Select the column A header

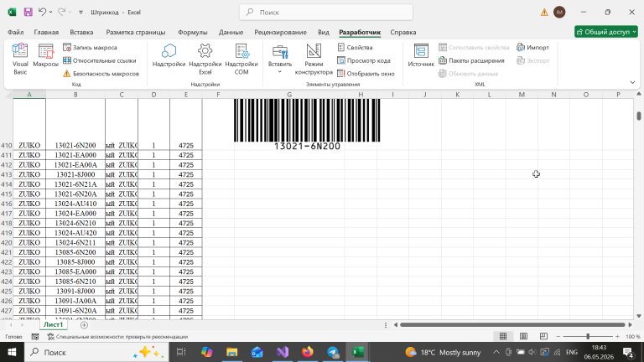tap(29, 95)
